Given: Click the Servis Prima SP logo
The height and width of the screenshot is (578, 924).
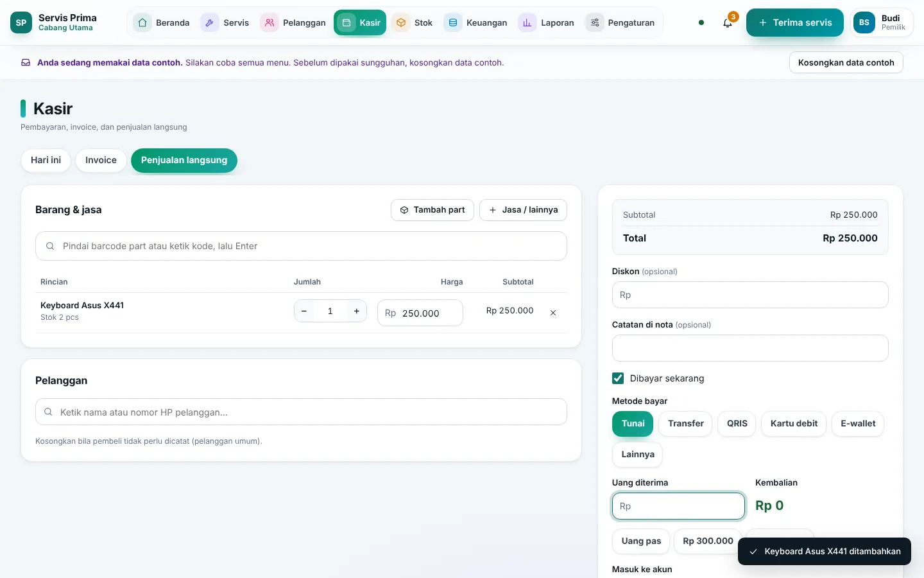Looking at the screenshot, I should 21,22.
